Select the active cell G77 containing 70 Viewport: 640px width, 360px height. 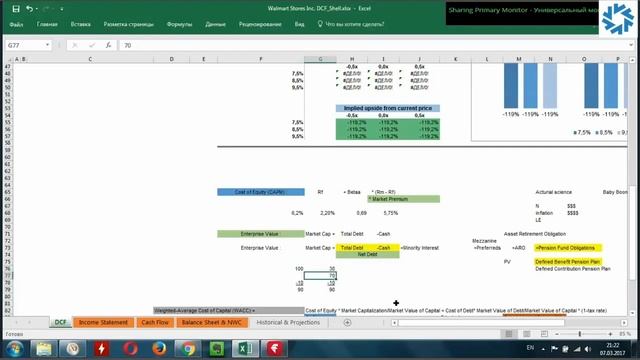pos(320,276)
